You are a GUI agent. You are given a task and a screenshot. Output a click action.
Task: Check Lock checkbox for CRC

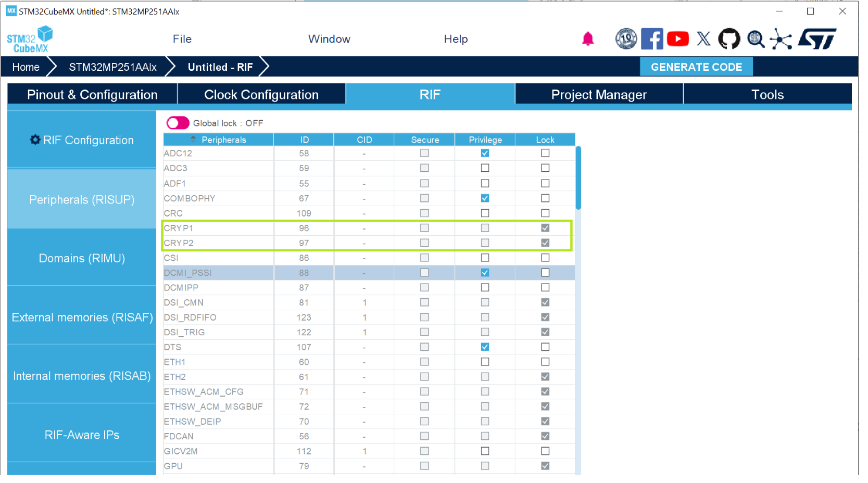[545, 213]
